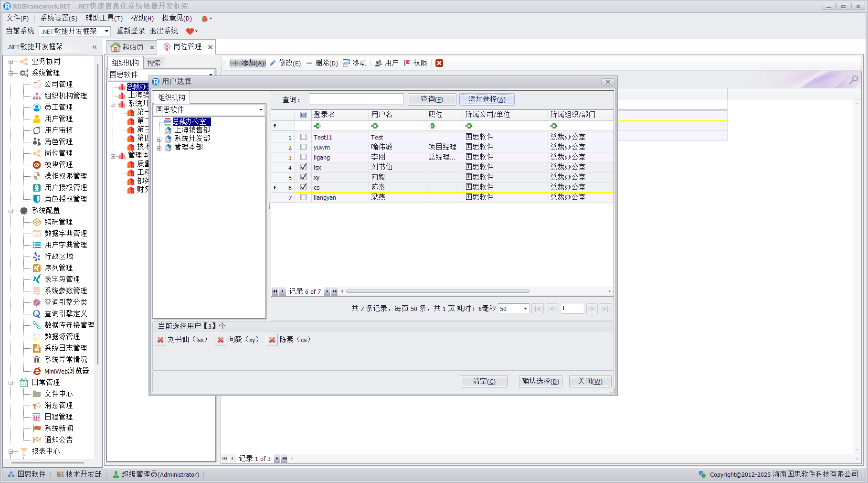Viewport: 868px width, 483px height.
Task: Click the 查询 text input field
Action: pos(356,99)
